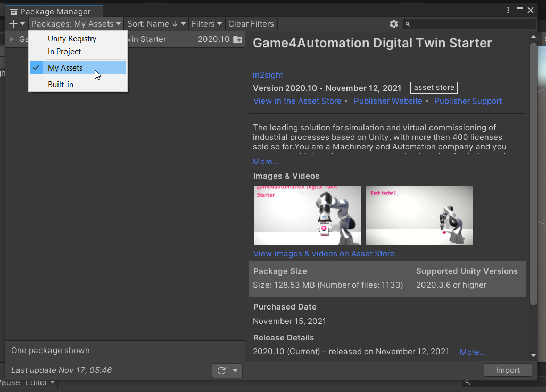Open the Digital Twin Starter thumbnail
This screenshot has height=392, width=546.
tap(308, 215)
